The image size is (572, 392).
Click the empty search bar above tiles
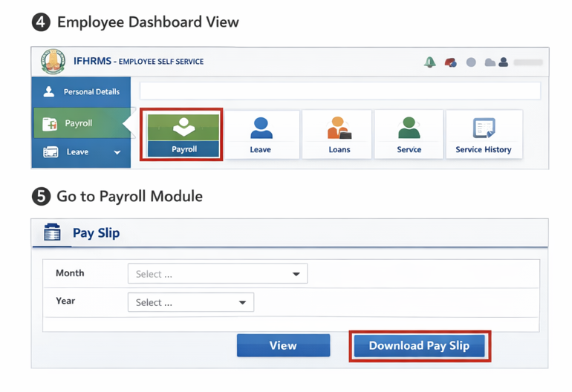pyautogui.click(x=340, y=91)
